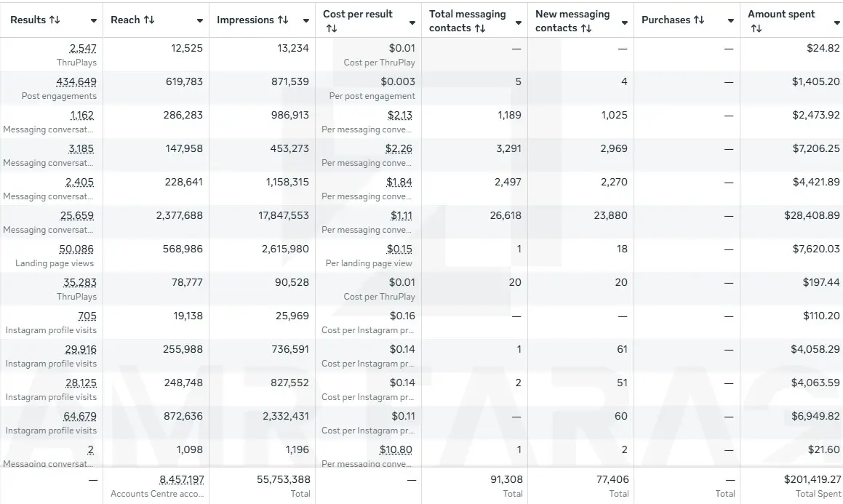843x504 pixels.
Task: Open the 35,283 ThruPlays result link
Action: point(80,283)
